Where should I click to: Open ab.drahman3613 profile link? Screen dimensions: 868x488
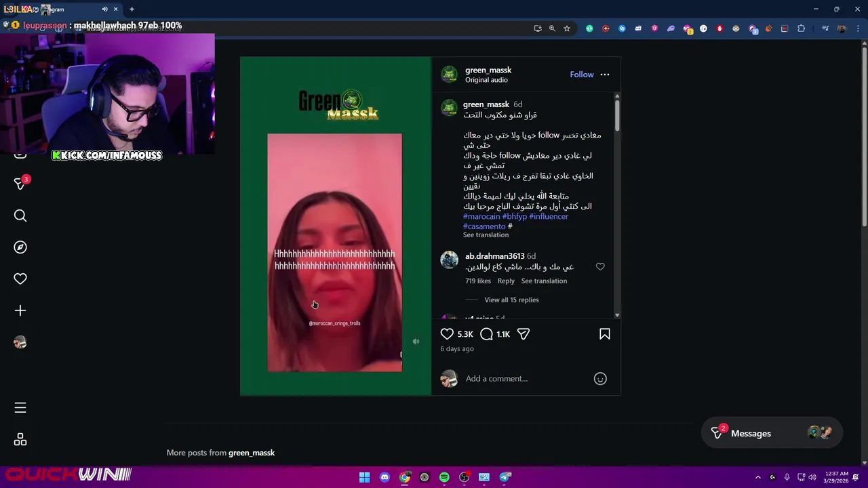[x=495, y=256]
